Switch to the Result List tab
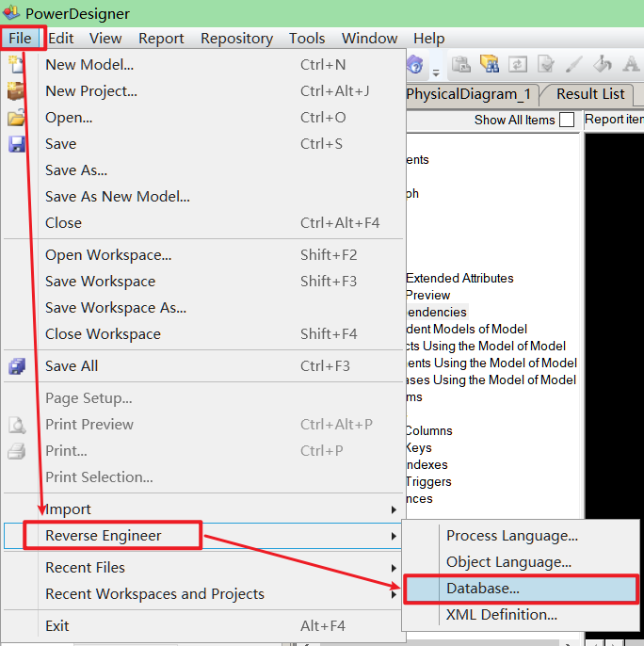Viewport: 644px width, 646px height. (x=590, y=94)
